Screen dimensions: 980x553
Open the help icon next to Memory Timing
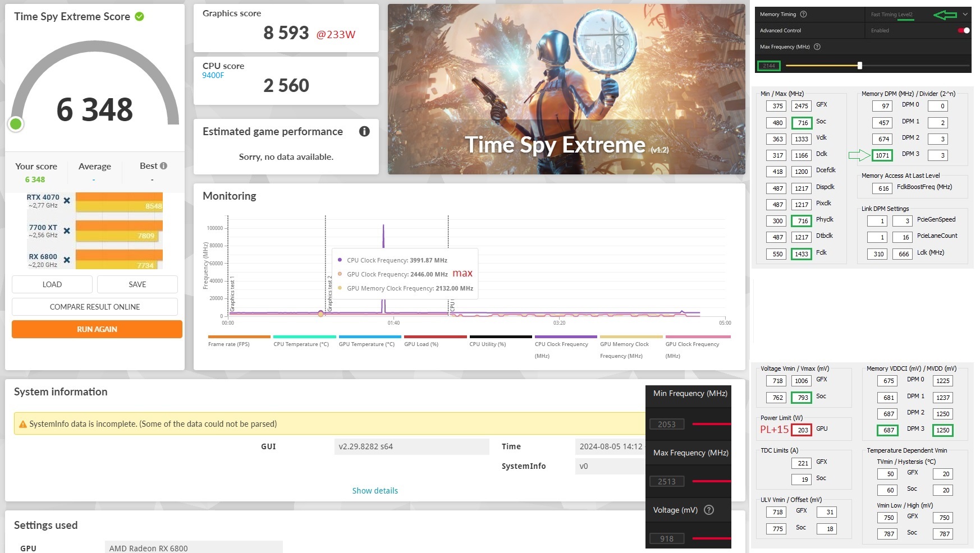[x=803, y=14]
